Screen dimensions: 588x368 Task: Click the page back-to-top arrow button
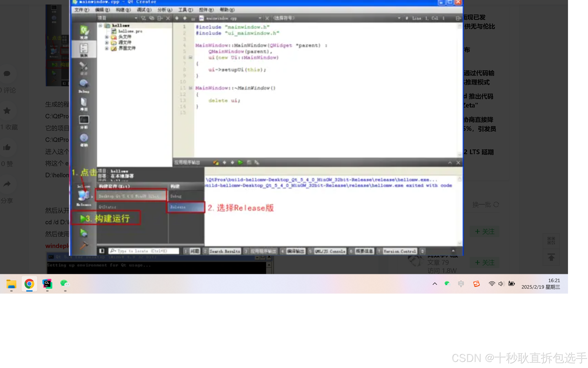[551, 257]
